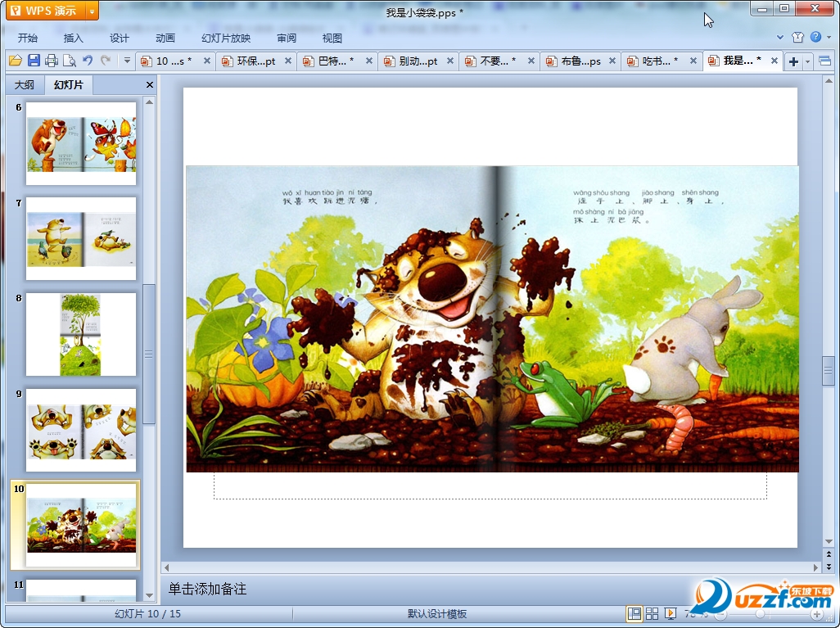Undo the last action
This screenshot has width=840, height=628.
point(88,61)
